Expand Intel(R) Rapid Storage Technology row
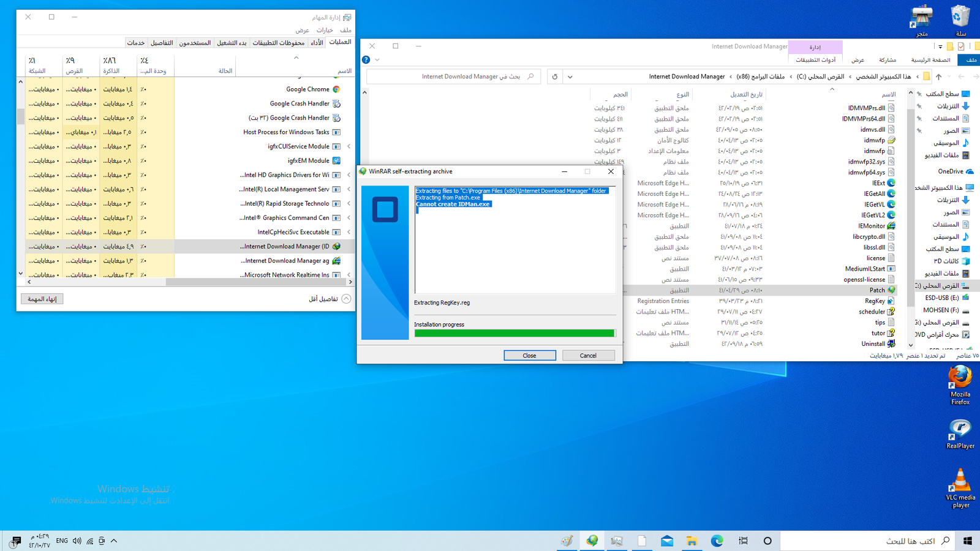The height and width of the screenshot is (551, 980). (x=349, y=203)
